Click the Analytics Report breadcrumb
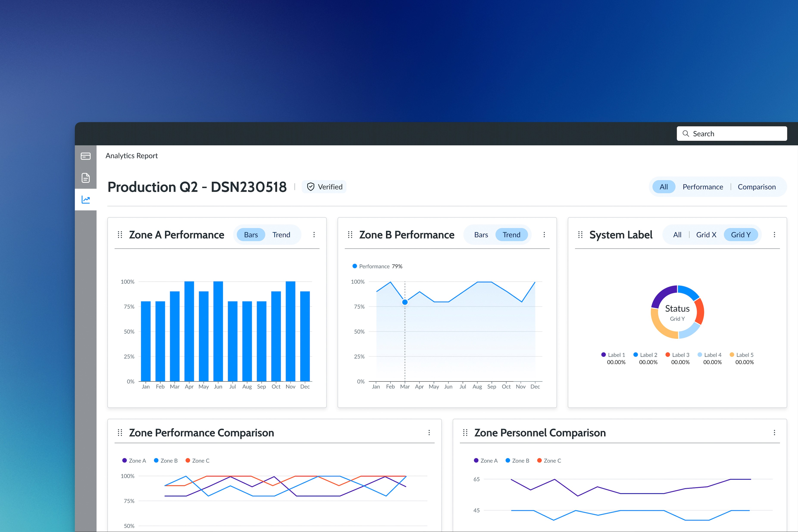Viewport: 798px width, 532px height. tap(132, 156)
